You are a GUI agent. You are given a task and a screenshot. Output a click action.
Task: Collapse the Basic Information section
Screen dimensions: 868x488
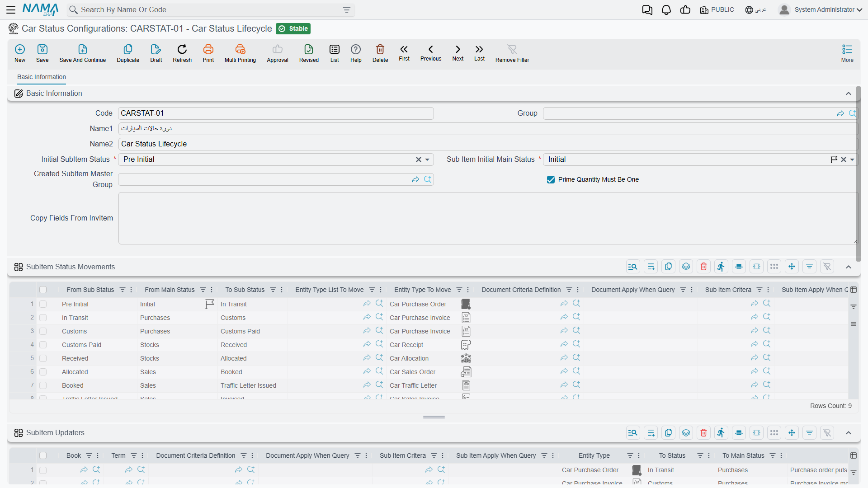(x=849, y=94)
